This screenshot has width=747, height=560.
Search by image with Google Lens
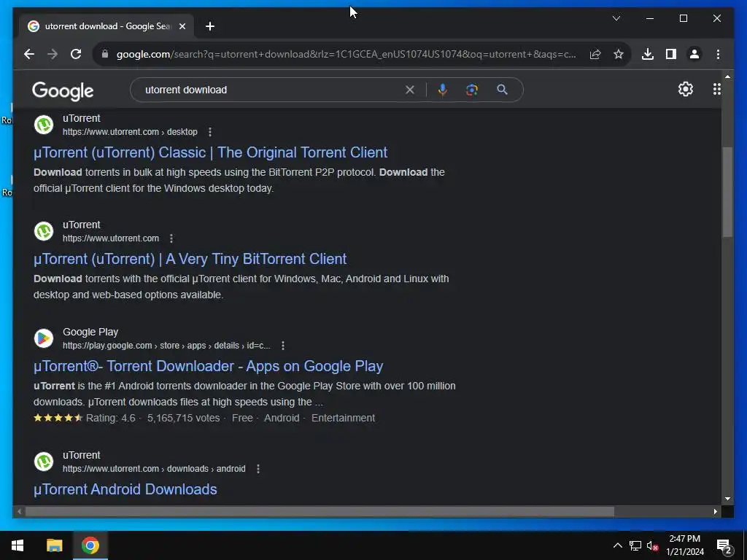click(x=472, y=90)
